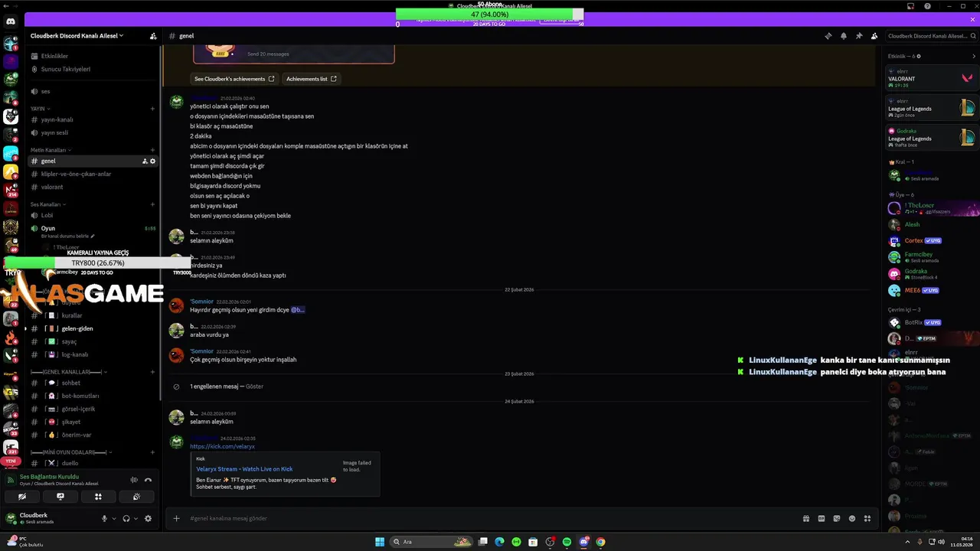The width and height of the screenshot is (980, 551).
Task: Click the Achievements list button
Action: [x=312, y=79]
